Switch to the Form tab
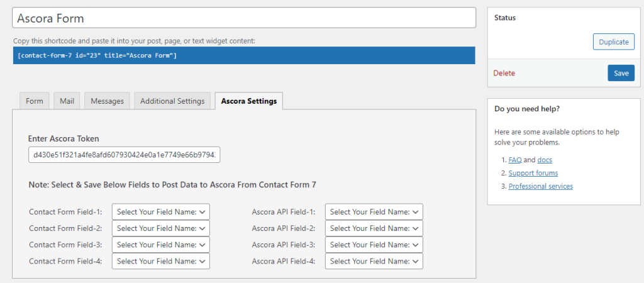This screenshot has height=283, width=644. point(35,101)
